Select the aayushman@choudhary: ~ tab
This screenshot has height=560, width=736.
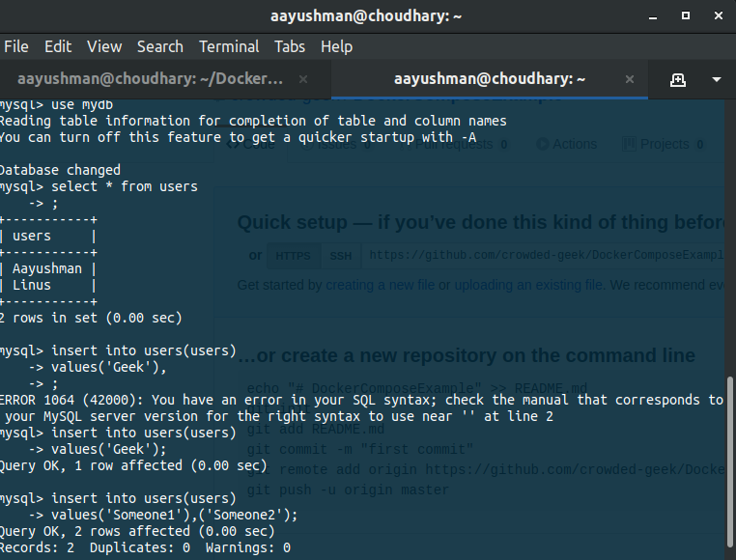pyautogui.click(x=490, y=79)
